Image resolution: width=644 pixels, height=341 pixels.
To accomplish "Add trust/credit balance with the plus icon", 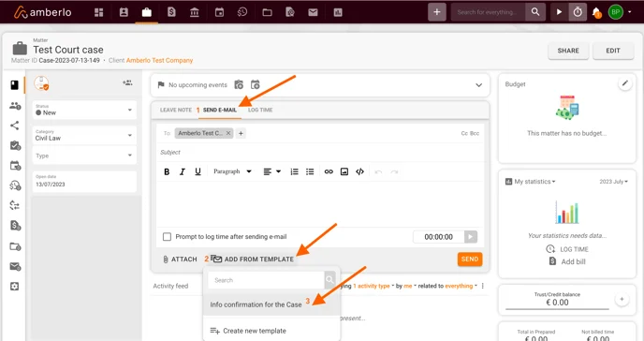I will [x=622, y=299].
